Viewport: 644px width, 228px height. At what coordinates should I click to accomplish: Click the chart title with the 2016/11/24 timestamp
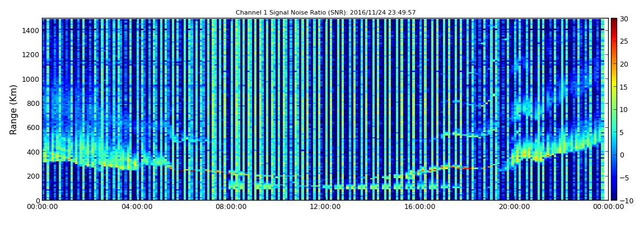click(x=326, y=13)
